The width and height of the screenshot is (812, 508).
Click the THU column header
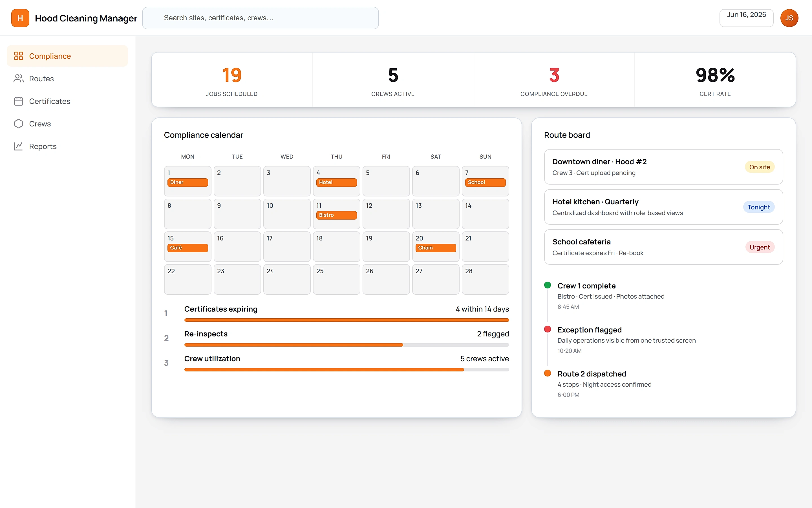(x=337, y=157)
